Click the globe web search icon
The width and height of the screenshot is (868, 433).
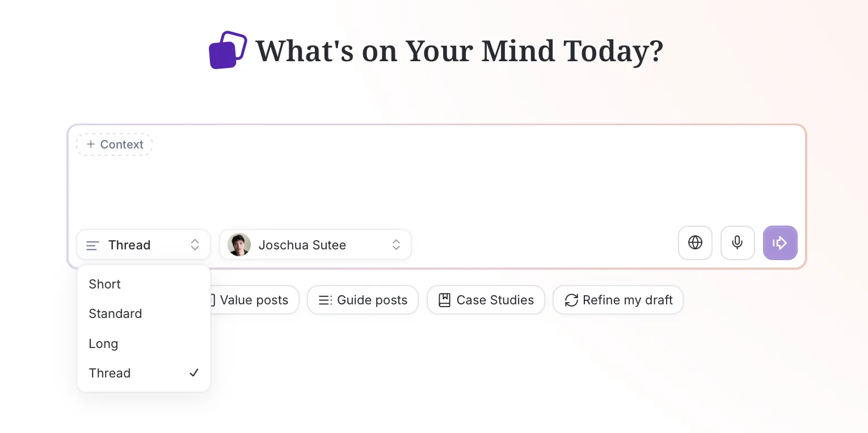coord(695,243)
